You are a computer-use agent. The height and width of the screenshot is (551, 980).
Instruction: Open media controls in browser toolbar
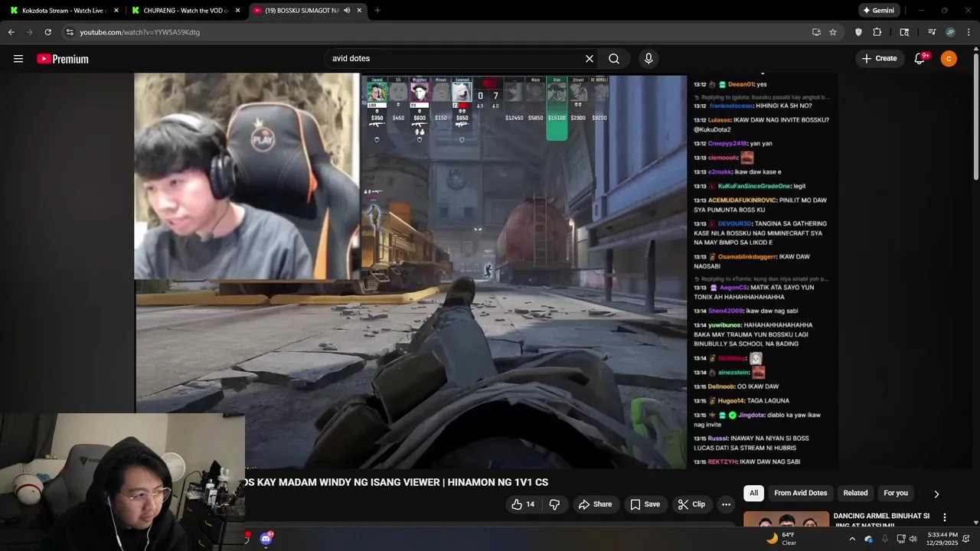point(932,32)
